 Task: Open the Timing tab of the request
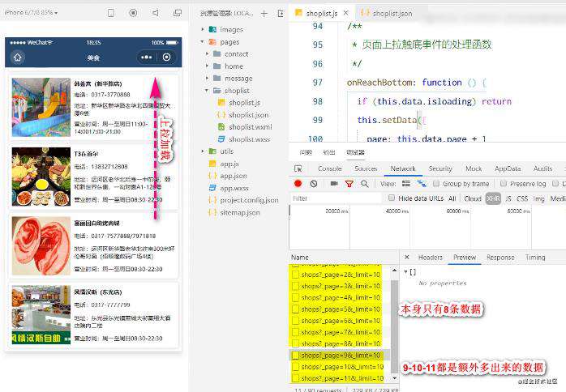535,257
